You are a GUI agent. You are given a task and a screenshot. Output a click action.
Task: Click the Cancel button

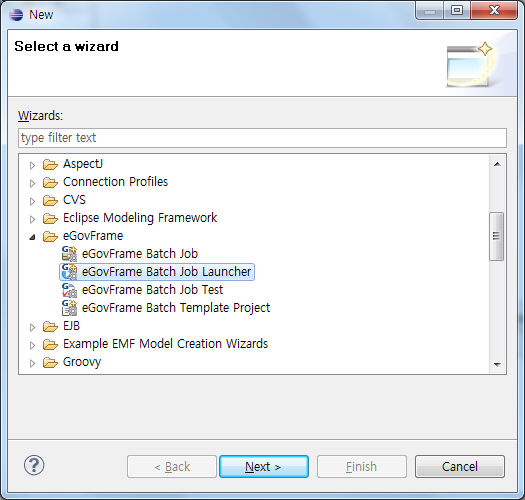pyautogui.click(x=460, y=466)
